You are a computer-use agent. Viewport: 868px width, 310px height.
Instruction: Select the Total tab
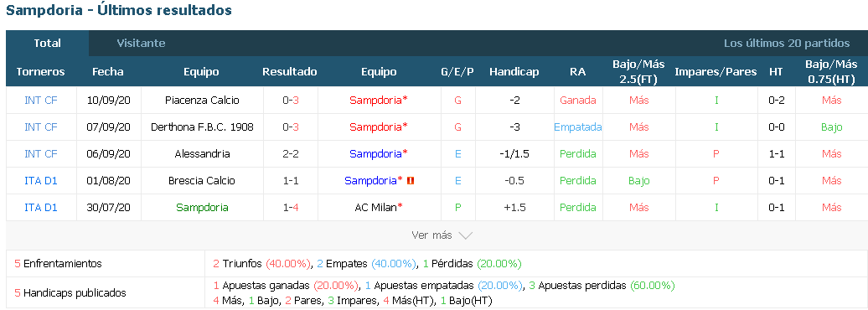tap(47, 44)
